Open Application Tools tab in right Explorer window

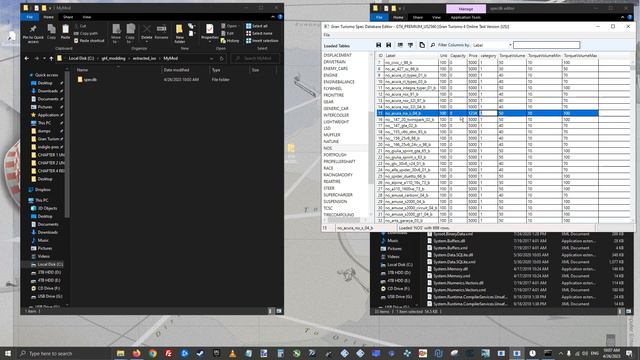pos(465,18)
